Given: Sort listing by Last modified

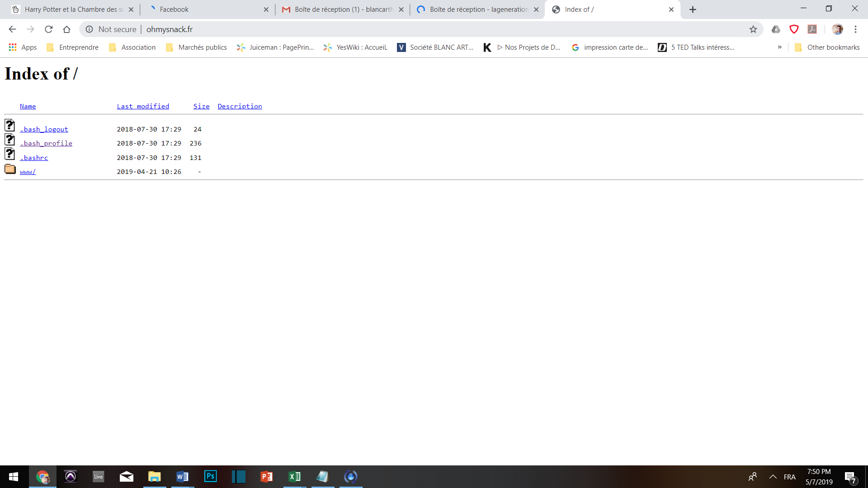Looking at the screenshot, I should 143,106.
